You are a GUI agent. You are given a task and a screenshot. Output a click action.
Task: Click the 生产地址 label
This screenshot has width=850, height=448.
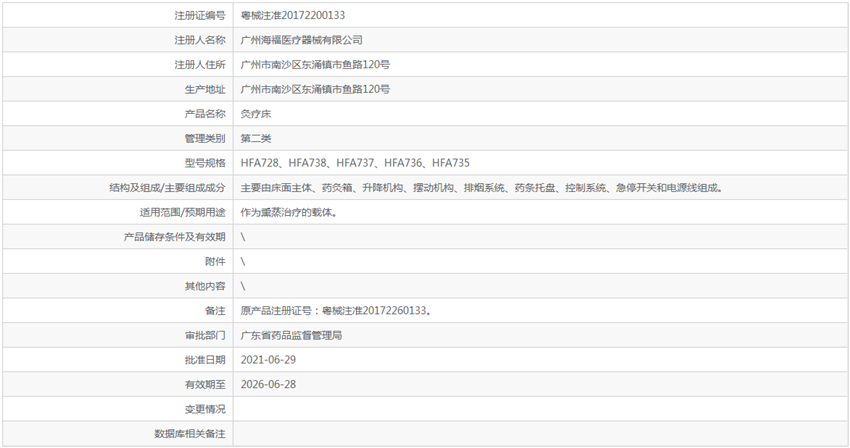pyautogui.click(x=205, y=89)
